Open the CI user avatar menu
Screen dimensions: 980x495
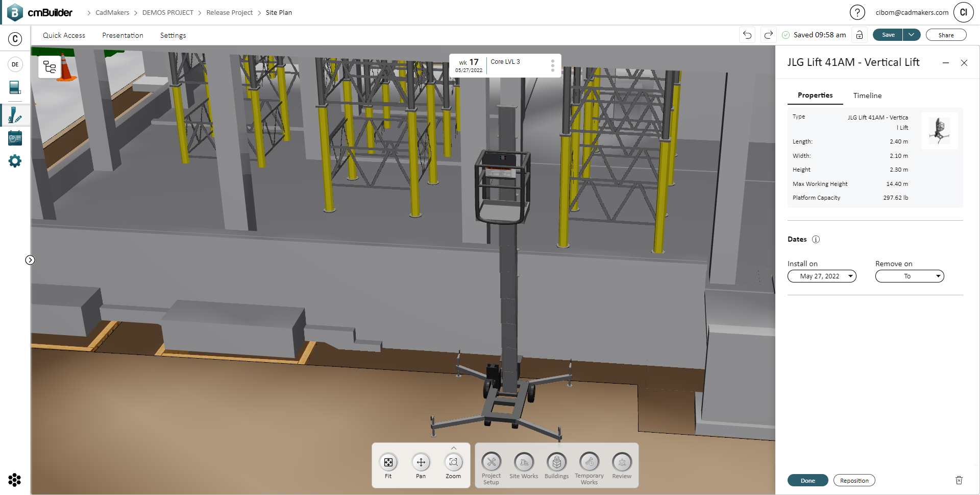(x=963, y=12)
